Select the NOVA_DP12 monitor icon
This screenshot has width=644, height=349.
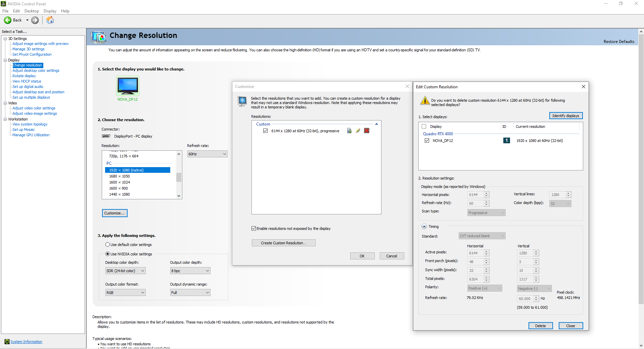[127, 86]
